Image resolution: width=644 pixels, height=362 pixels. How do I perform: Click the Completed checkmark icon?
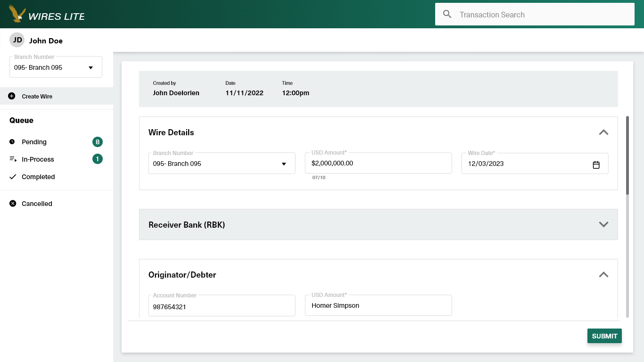13,177
